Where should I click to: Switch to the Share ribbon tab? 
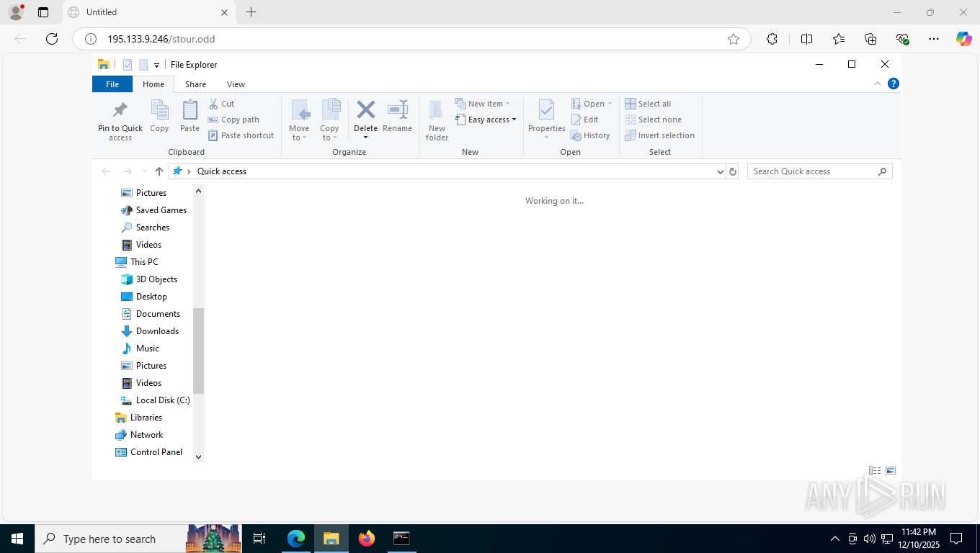195,84
